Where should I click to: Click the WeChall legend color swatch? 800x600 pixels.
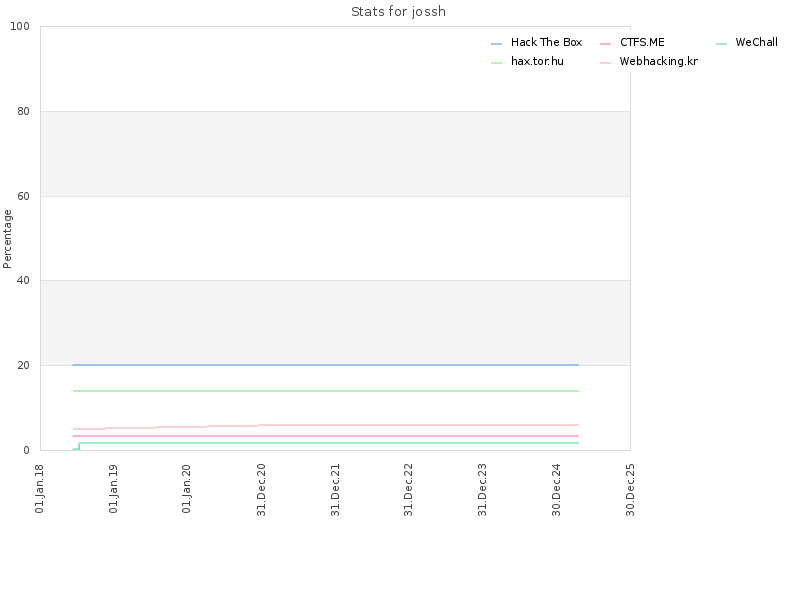pyautogui.click(x=721, y=44)
